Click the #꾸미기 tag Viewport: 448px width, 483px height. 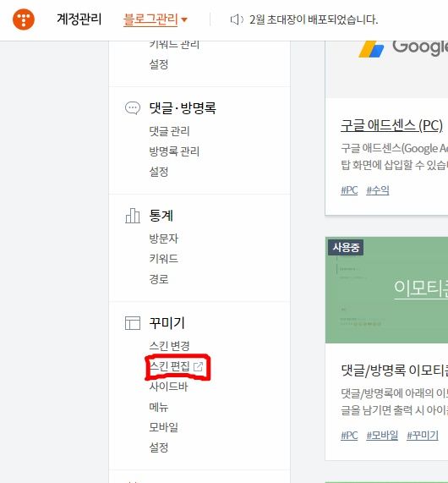pos(423,436)
